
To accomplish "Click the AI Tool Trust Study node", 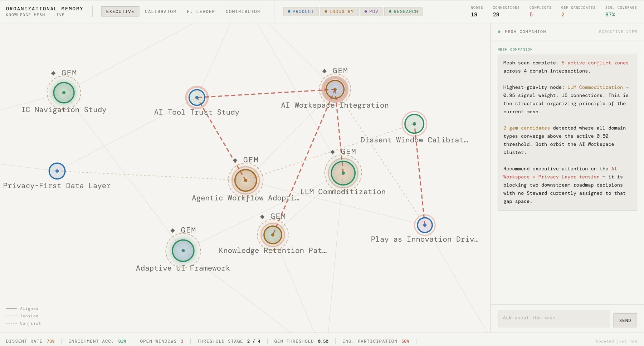I will point(197,97).
